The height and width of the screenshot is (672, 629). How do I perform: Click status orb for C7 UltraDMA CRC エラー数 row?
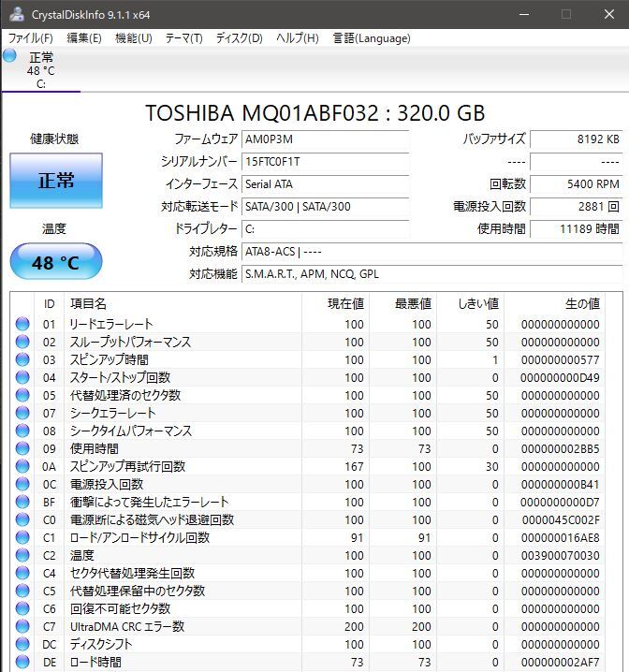pos(22,626)
